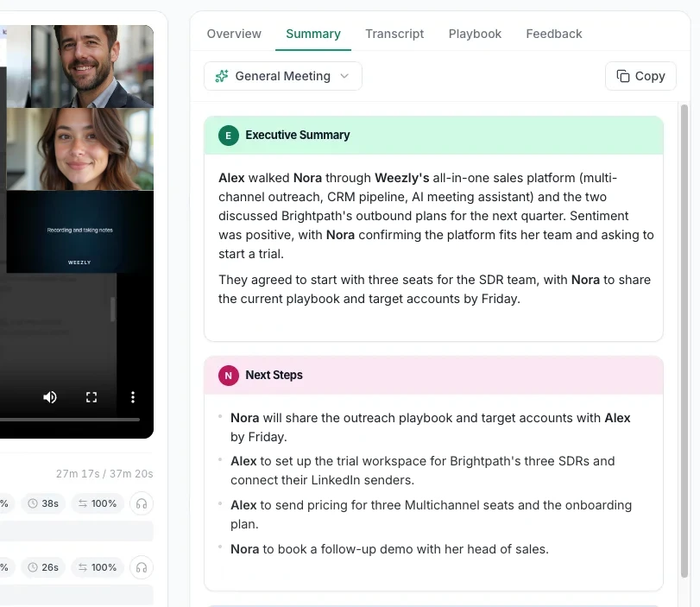This screenshot has width=700, height=607.
Task: Mute the video with speaker icon
Action: 50,397
